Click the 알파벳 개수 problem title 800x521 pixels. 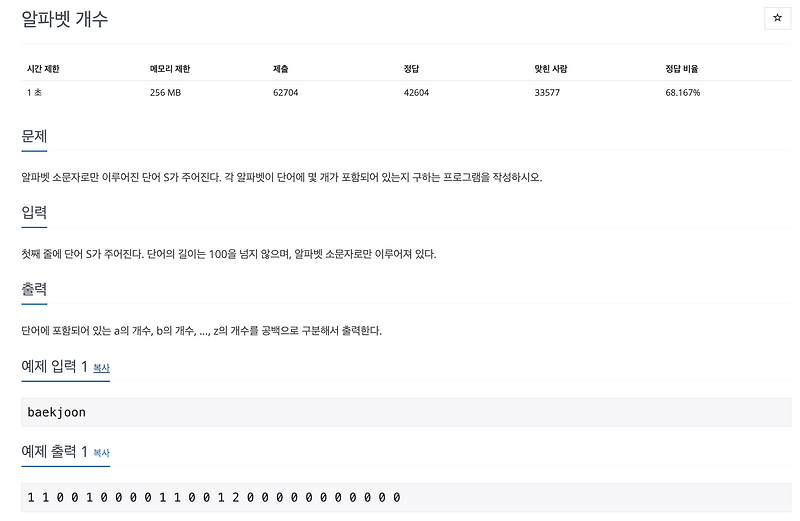click(65, 19)
